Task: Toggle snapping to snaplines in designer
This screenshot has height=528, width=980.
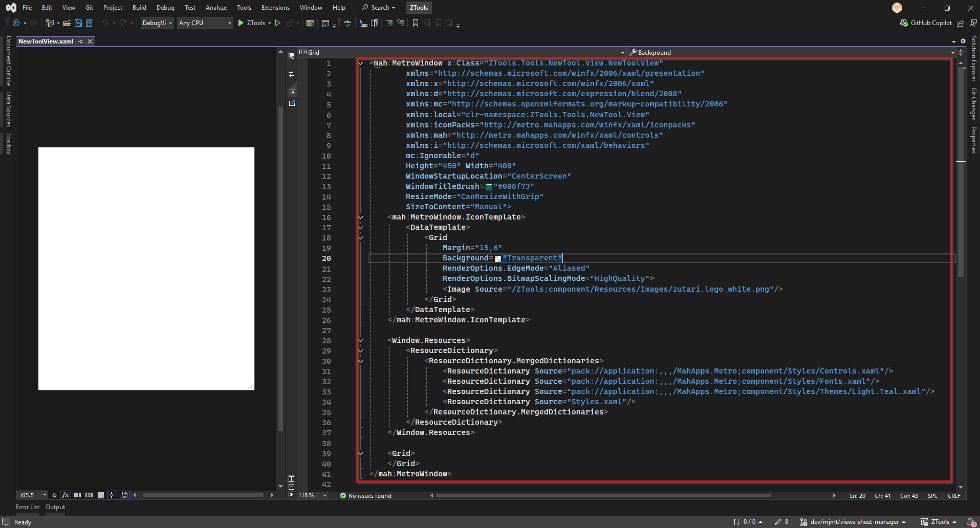Action: pyautogui.click(x=113, y=495)
